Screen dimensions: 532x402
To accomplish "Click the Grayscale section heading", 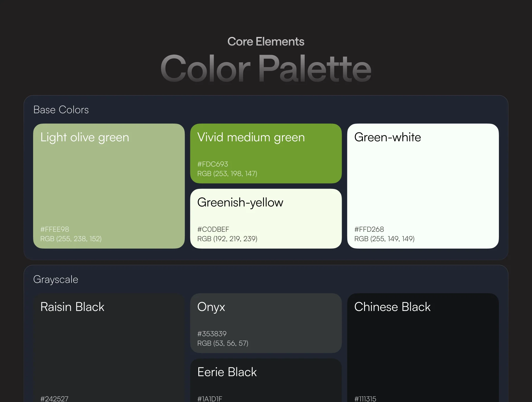I will point(56,280).
